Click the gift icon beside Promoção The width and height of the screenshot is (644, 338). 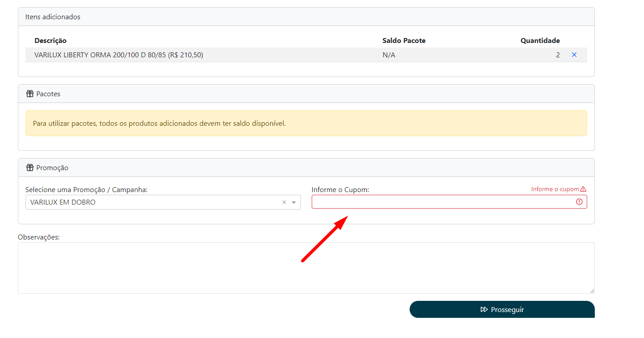coord(30,167)
